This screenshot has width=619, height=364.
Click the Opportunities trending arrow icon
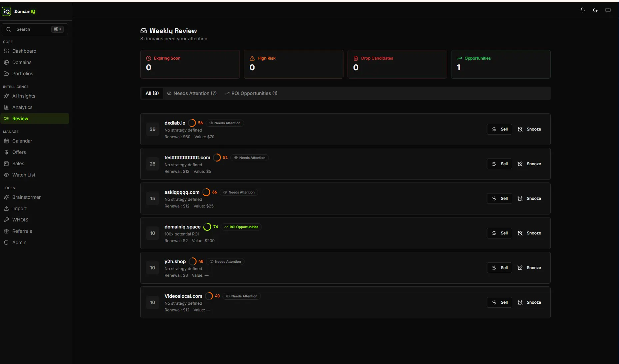click(x=459, y=58)
